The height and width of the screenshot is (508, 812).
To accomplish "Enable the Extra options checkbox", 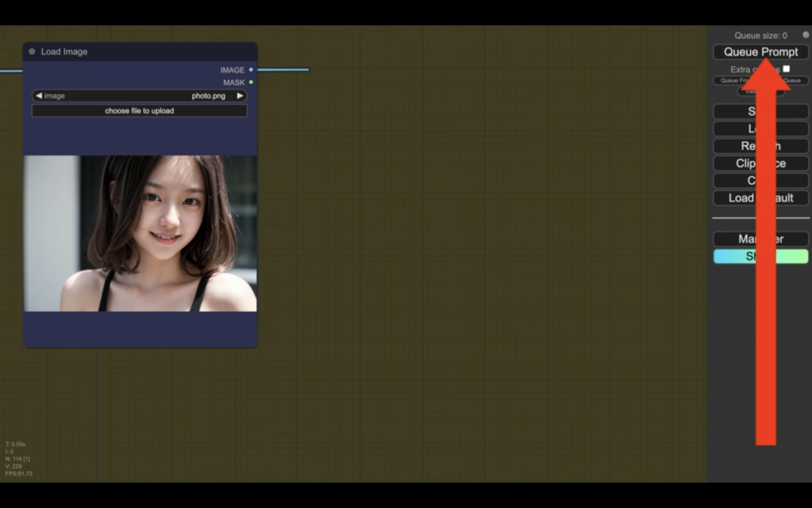I will 786,69.
